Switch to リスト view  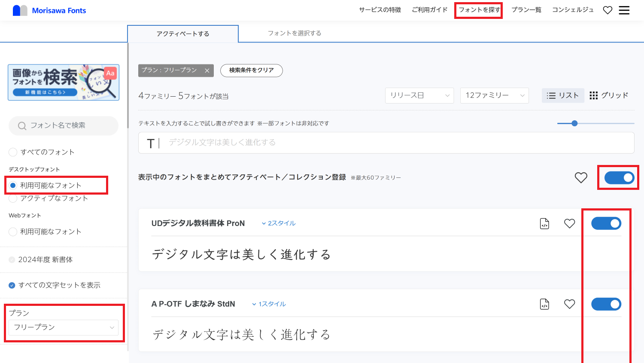point(563,95)
